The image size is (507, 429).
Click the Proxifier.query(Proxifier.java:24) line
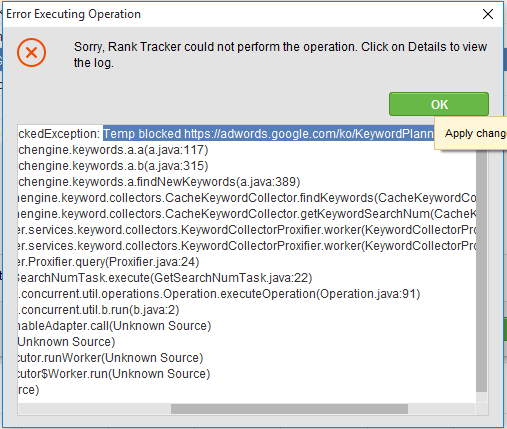click(109, 262)
